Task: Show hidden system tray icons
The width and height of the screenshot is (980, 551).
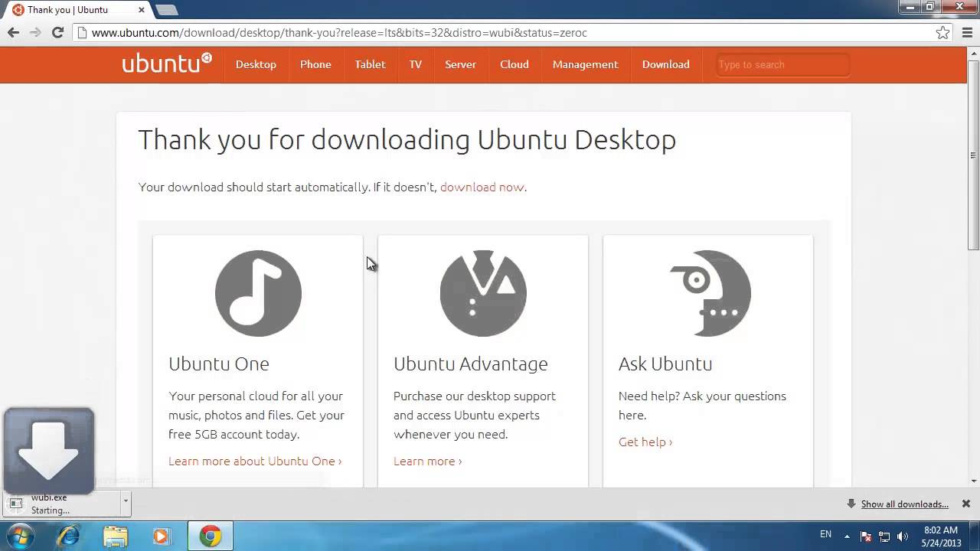Action: point(847,536)
